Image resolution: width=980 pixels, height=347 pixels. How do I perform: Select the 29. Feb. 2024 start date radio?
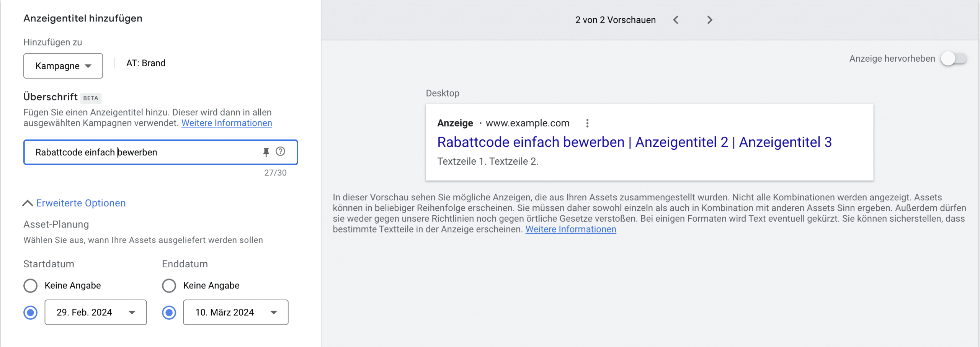tap(30, 313)
